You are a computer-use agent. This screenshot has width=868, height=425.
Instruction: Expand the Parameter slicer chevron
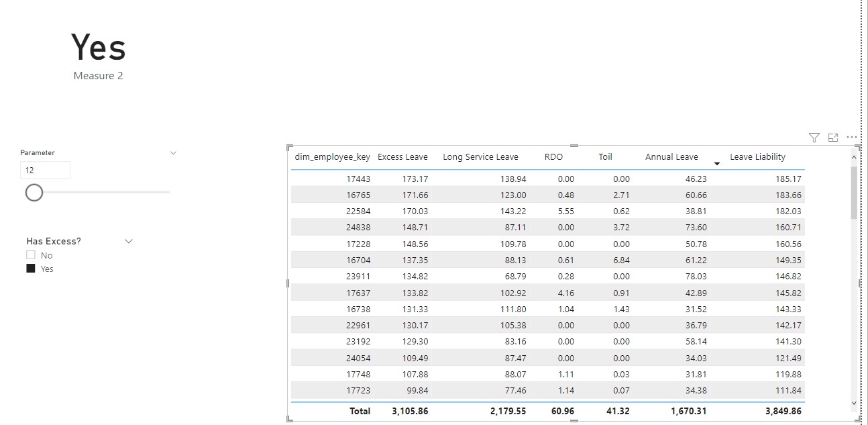[x=173, y=153]
